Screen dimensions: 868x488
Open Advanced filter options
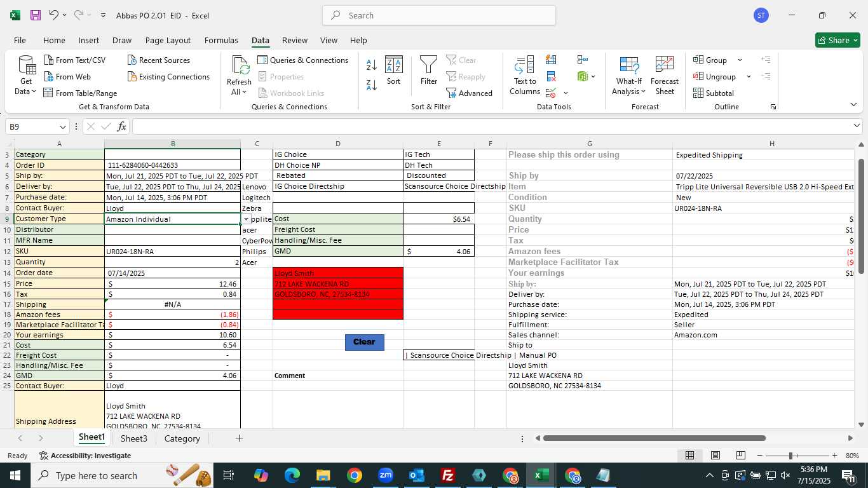pos(470,93)
